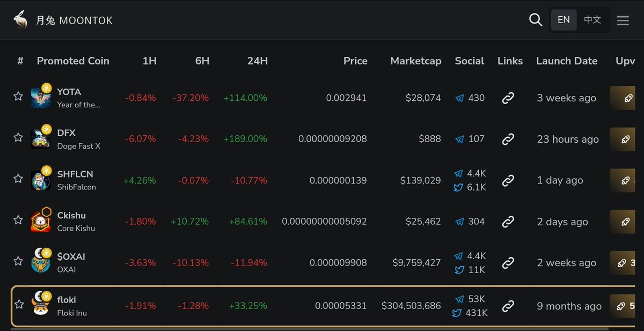Sort by the 6H column header
The height and width of the screenshot is (331, 644).
click(202, 61)
